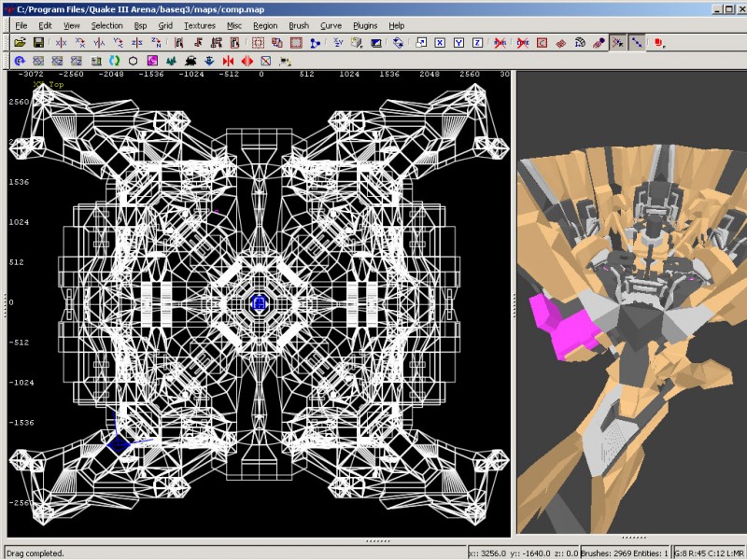Open the Plugins menu
747x560 pixels.
tap(365, 26)
